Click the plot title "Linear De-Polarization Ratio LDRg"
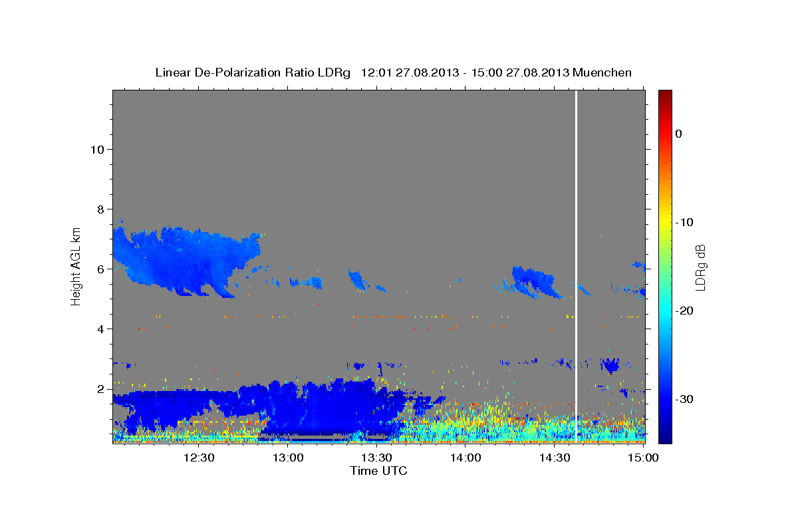Image resolution: width=798 pixels, height=532 pixels. (x=253, y=72)
